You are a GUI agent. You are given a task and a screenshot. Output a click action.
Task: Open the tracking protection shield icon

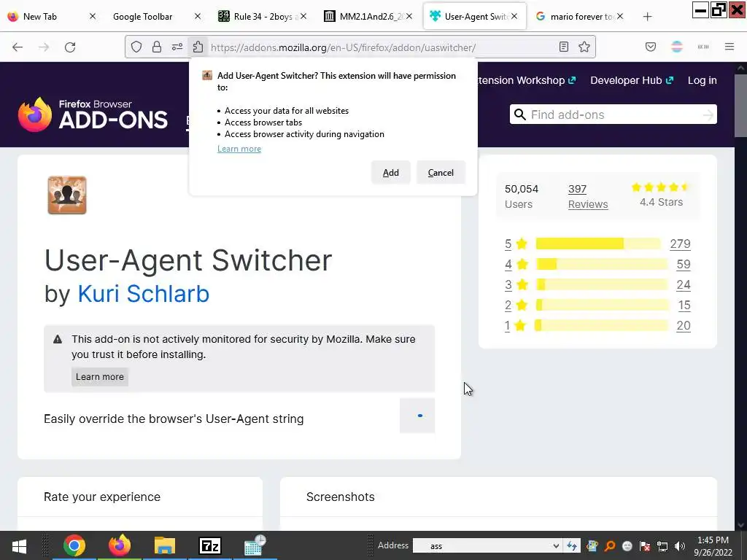point(136,47)
